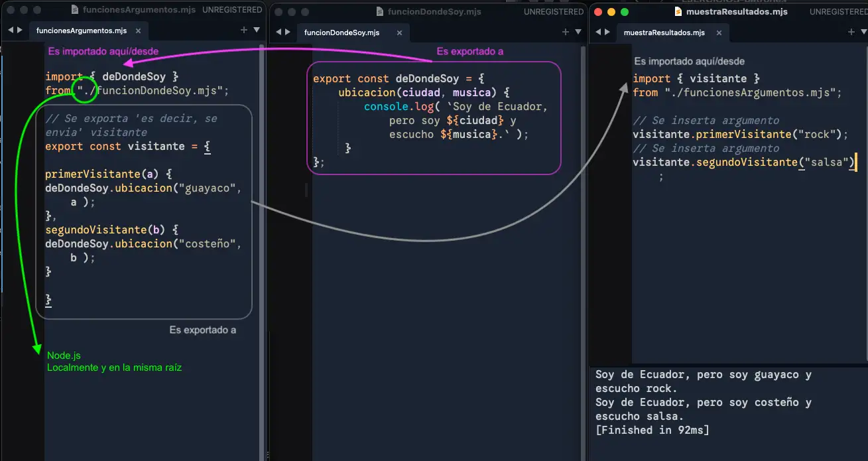Click the comment '// Se exporta 'es decir, se'

(131, 119)
